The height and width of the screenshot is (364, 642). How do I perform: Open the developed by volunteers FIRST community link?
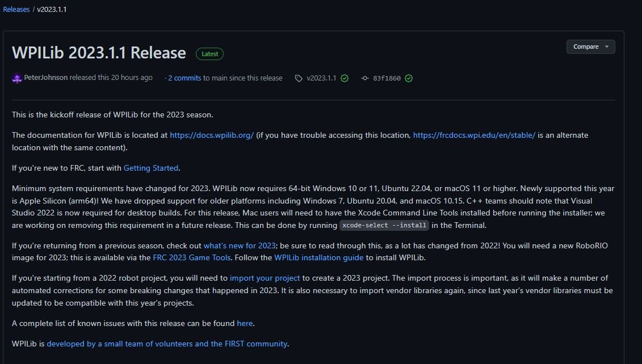tap(167, 344)
